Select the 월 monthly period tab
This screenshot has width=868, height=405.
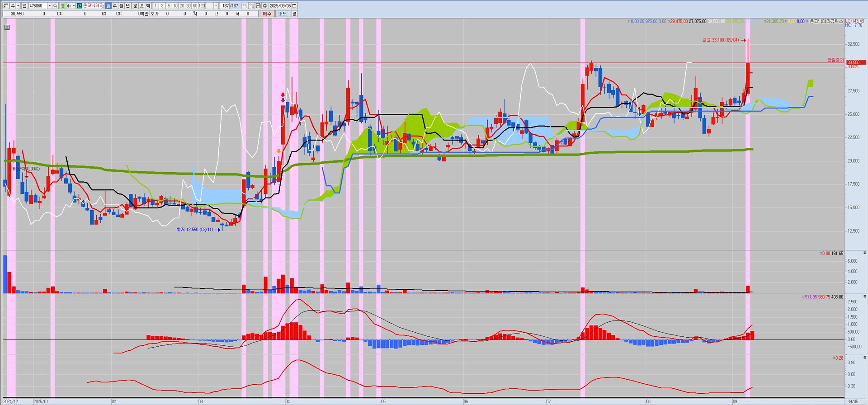pos(121,6)
